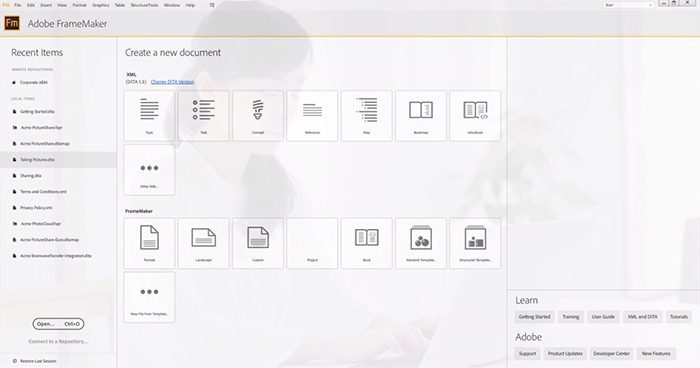Open the StructureTools menu
The width and height of the screenshot is (700, 368).
(x=144, y=5)
